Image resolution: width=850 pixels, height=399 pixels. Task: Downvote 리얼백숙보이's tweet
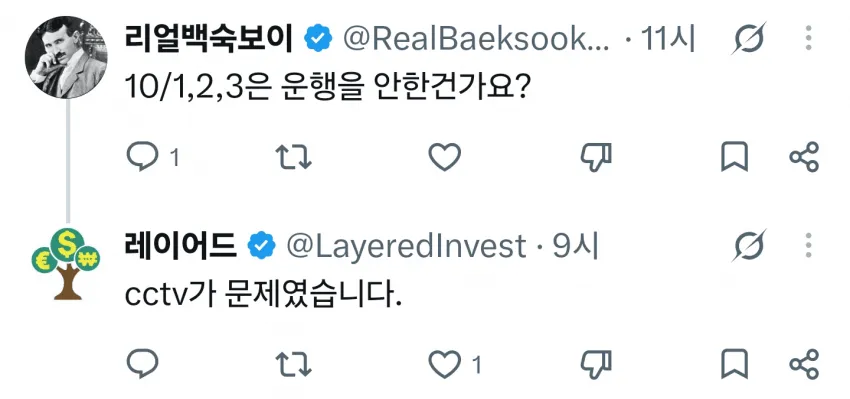coord(596,157)
